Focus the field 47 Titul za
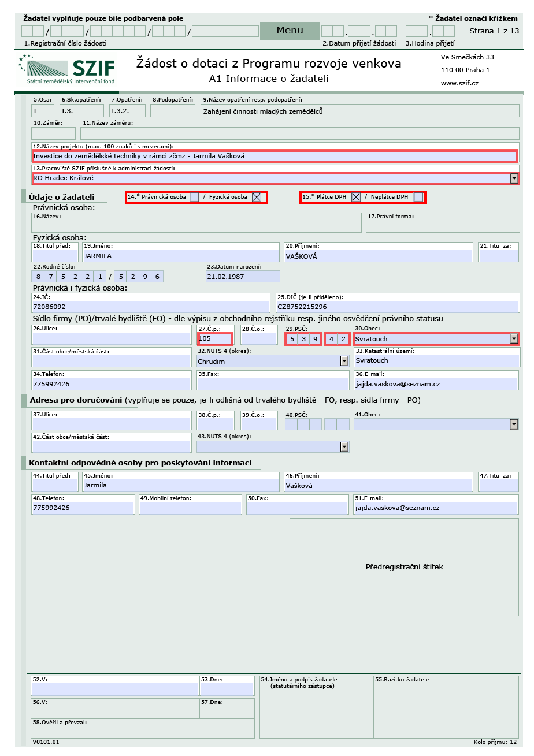This screenshot has width=534, height=756. (x=499, y=485)
